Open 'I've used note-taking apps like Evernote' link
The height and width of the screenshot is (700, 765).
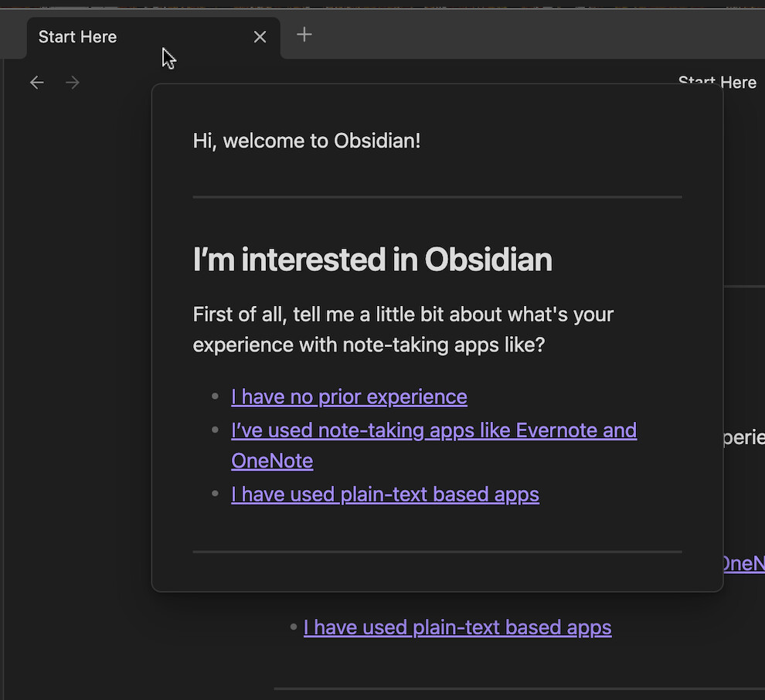click(433, 445)
